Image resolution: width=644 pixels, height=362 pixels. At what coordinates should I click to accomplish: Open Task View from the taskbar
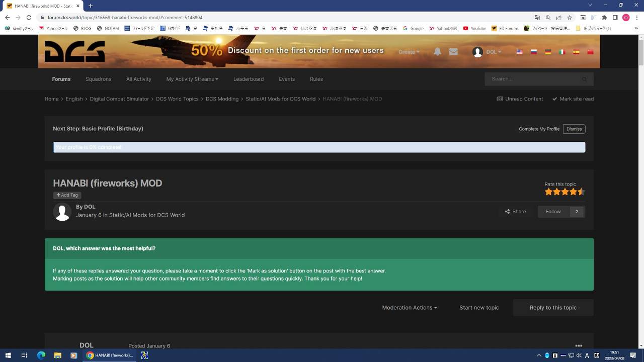tap(24, 355)
